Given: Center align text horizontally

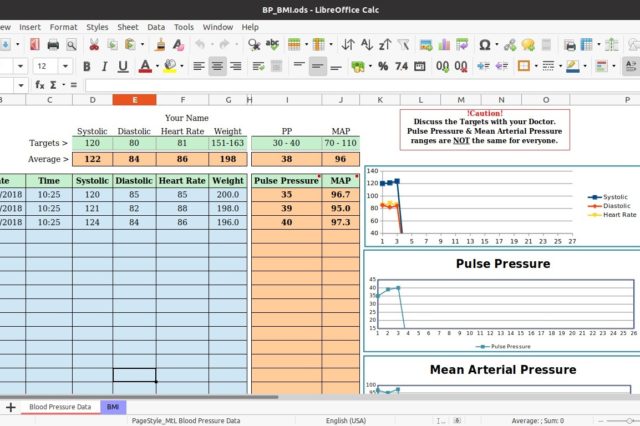Looking at the screenshot, I should click(x=218, y=66).
